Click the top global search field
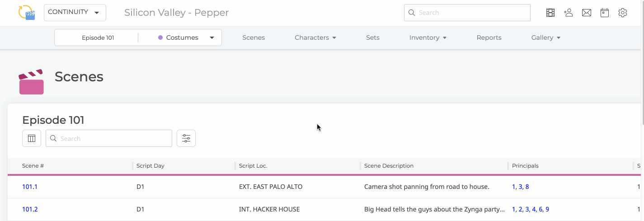Screen dimensions: 644x221 (x=467, y=13)
